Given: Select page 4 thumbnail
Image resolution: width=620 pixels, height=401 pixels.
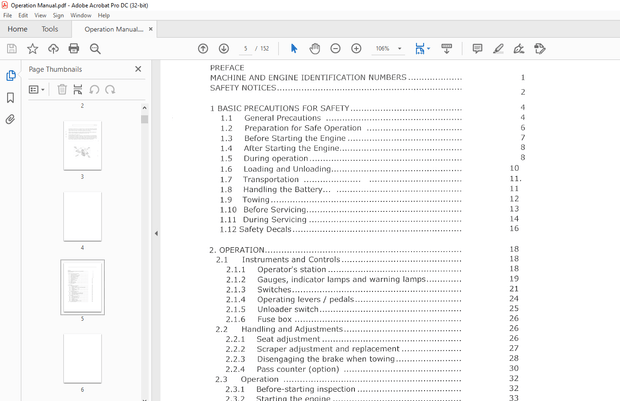Looking at the screenshot, I should [82, 216].
